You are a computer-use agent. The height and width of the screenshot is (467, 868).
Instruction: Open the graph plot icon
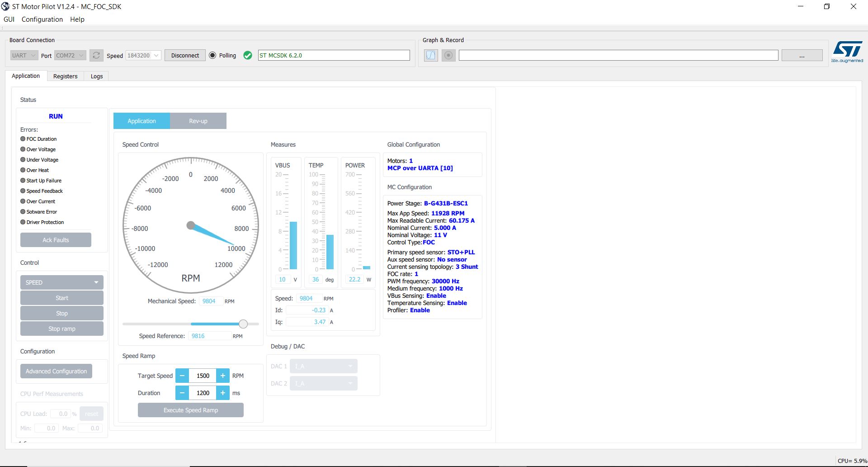pos(431,55)
